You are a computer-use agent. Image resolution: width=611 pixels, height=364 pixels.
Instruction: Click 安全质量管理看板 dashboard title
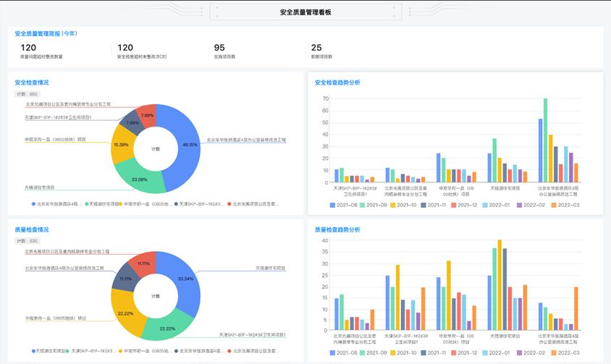pyautogui.click(x=305, y=12)
